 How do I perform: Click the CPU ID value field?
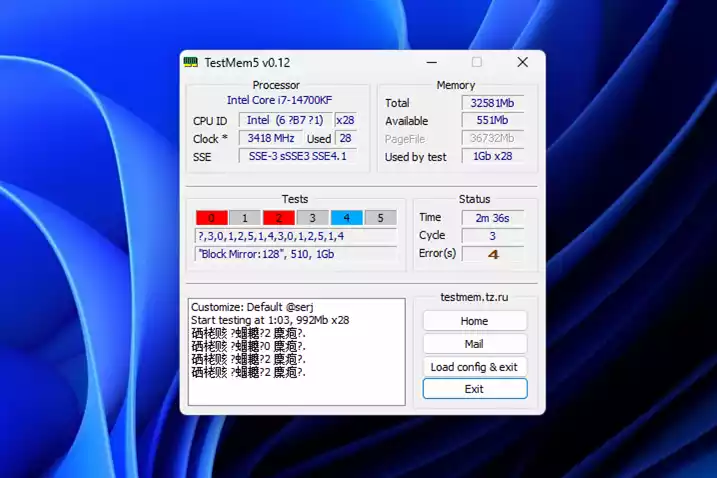coord(285,120)
